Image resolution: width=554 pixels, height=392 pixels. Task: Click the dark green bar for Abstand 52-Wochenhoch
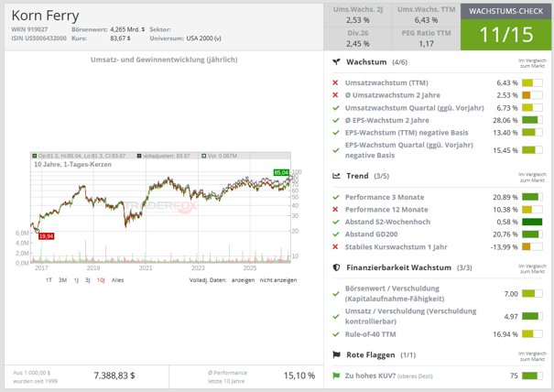coord(532,222)
